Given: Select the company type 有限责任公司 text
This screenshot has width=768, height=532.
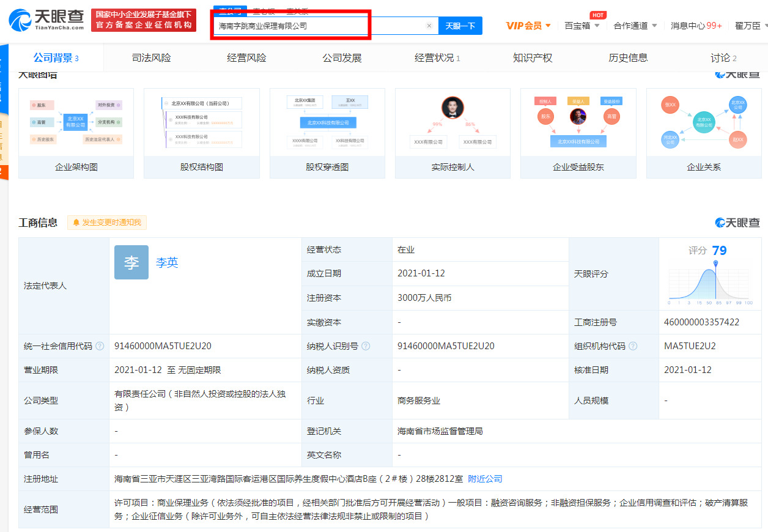Looking at the screenshot, I should click(200, 401).
